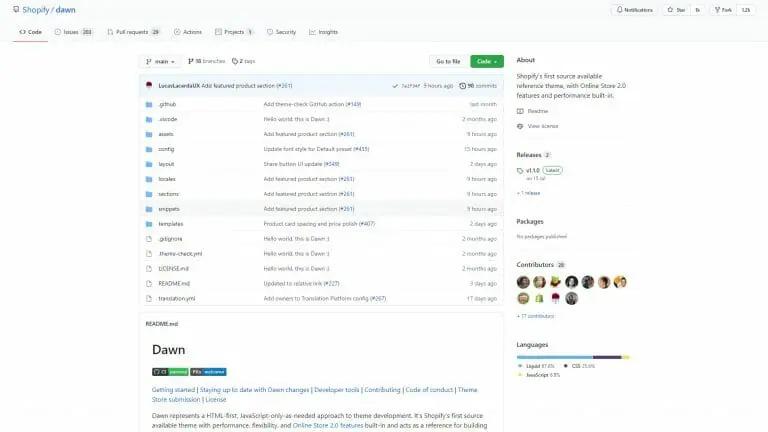The image size is (768, 432).
Task: Fork the dawn repository
Action: click(724, 10)
